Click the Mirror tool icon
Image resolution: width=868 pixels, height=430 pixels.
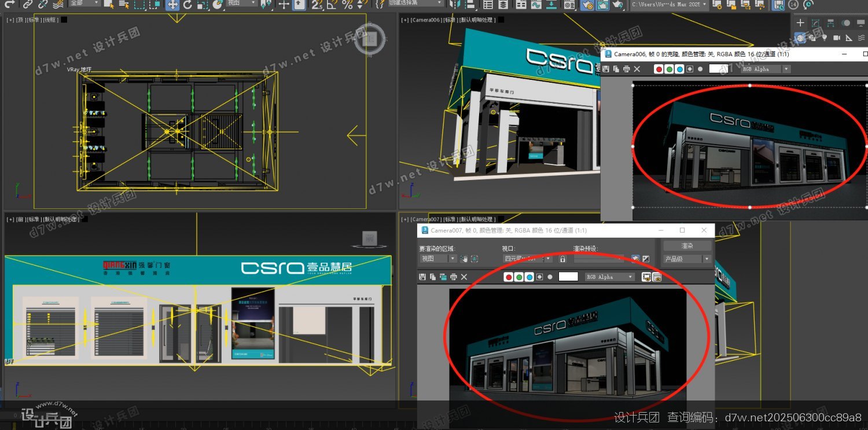(x=455, y=4)
